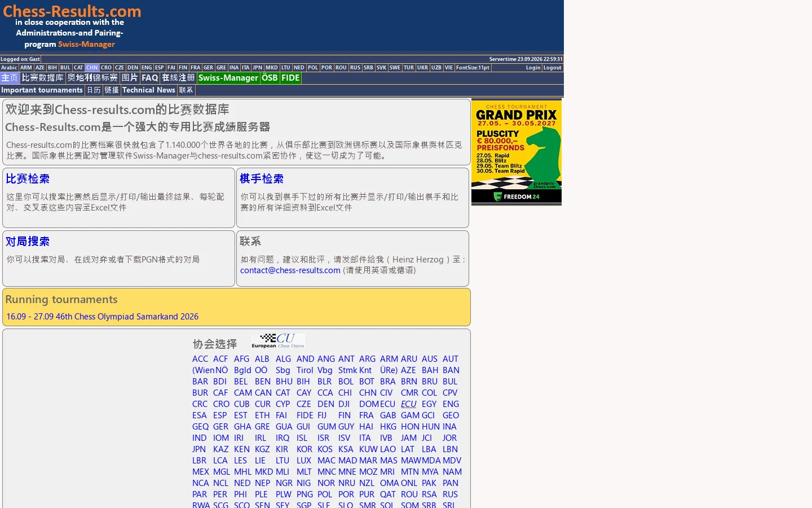Open the Chess-Results.com logo homepage
812x508 pixels.
[x=72, y=27]
